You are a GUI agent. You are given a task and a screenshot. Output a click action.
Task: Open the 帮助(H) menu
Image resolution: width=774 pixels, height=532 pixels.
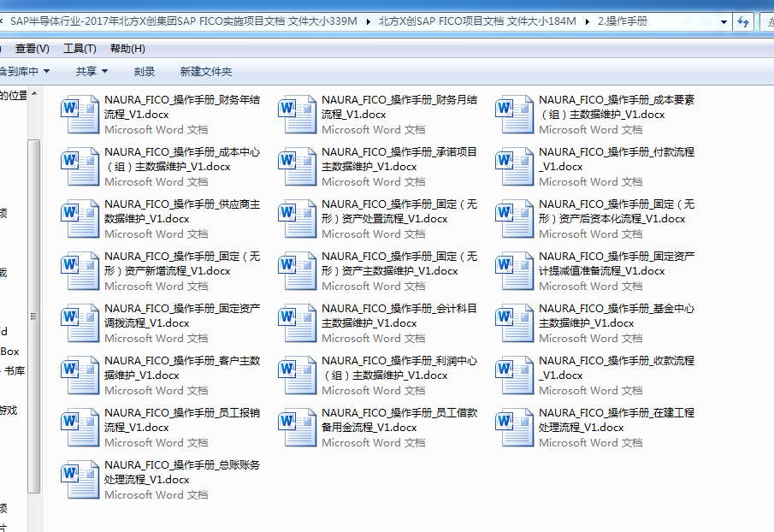point(127,49)
